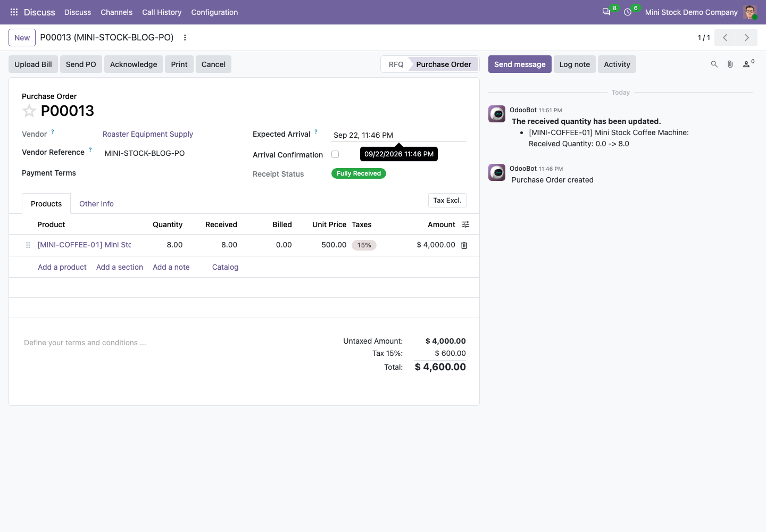766x532 pixels.
Task: Click the user avatar in top bar
Action: pyautogui.click(x=750, y=12)
